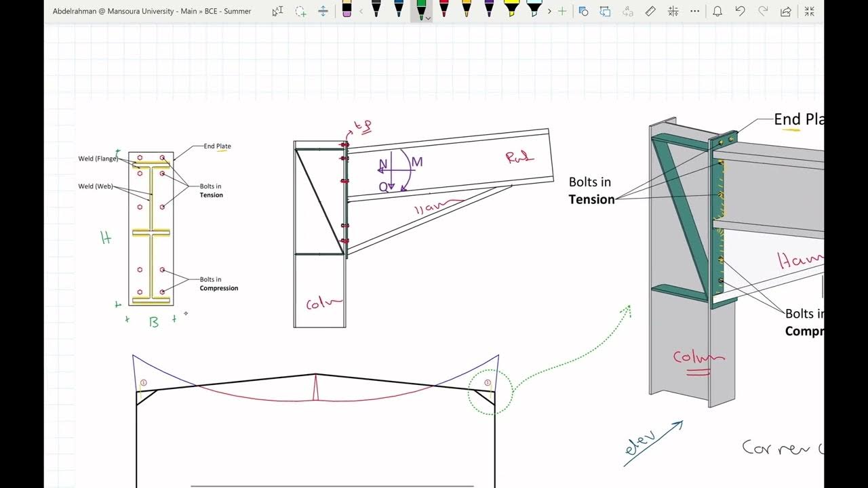This screenshot has height=488, width=868.
Task: Show more pens with right chevron
Action: coord(549,11)
